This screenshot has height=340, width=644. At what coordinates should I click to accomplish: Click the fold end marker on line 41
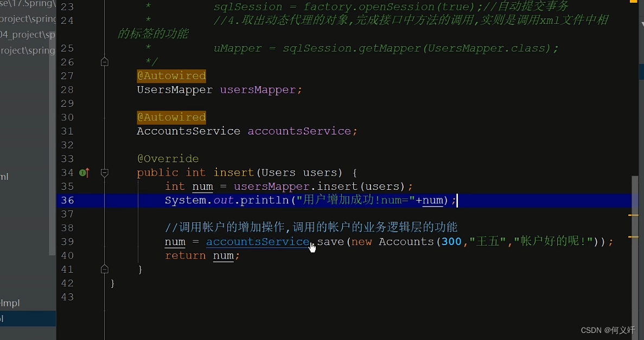(105, 270)
